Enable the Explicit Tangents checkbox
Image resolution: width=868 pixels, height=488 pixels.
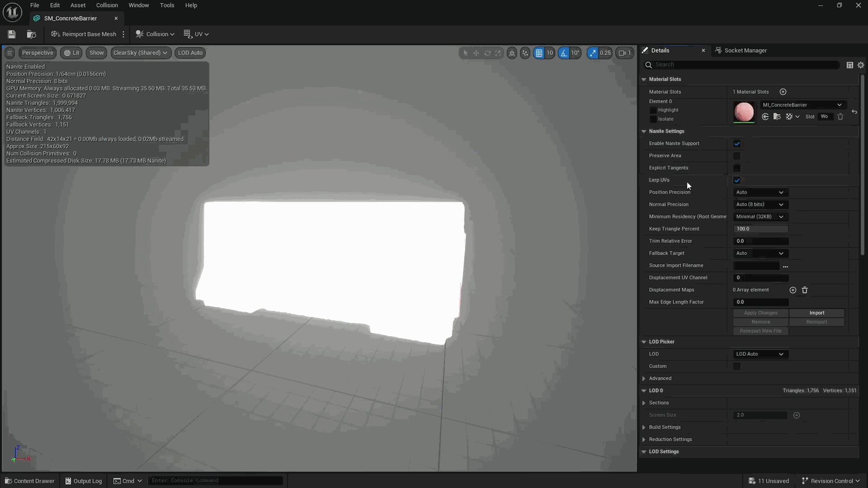[737, 168]
